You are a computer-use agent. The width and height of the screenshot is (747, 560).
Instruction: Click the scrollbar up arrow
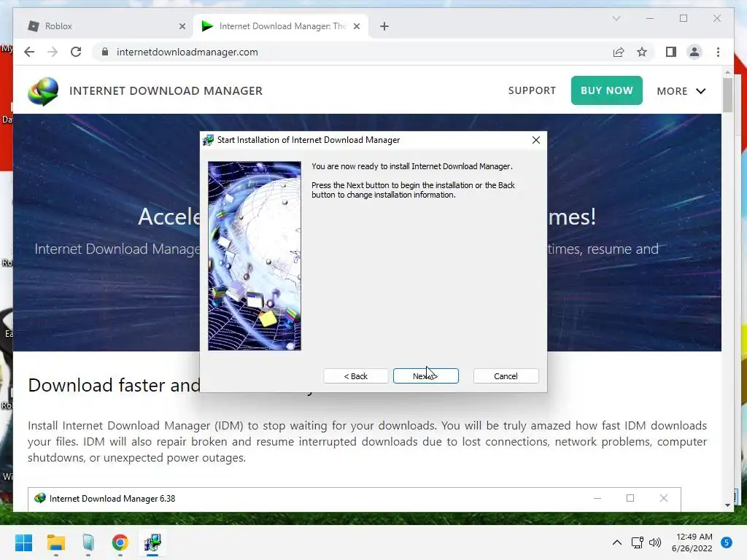click(727, 72)
